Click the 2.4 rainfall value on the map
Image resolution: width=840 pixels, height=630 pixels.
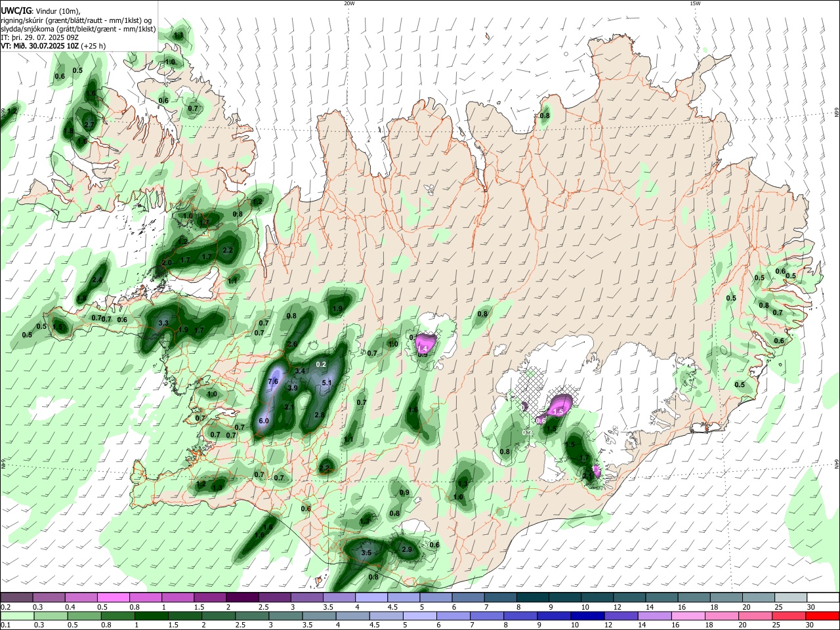coord(97,280)
